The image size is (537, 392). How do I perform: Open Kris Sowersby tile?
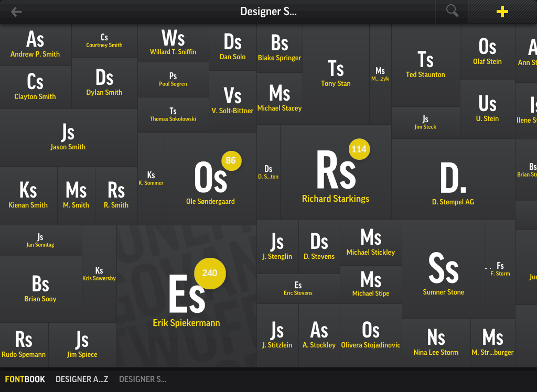pos(99,274)
